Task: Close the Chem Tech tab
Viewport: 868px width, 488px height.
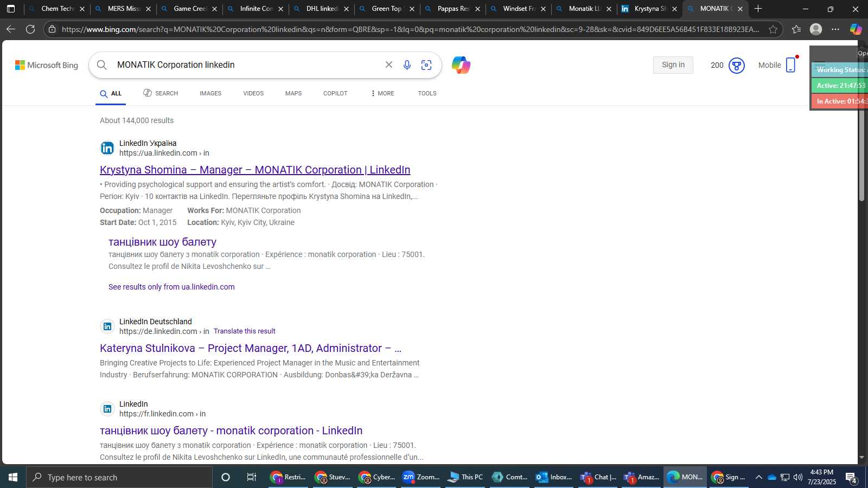Action: click(82, 9)
